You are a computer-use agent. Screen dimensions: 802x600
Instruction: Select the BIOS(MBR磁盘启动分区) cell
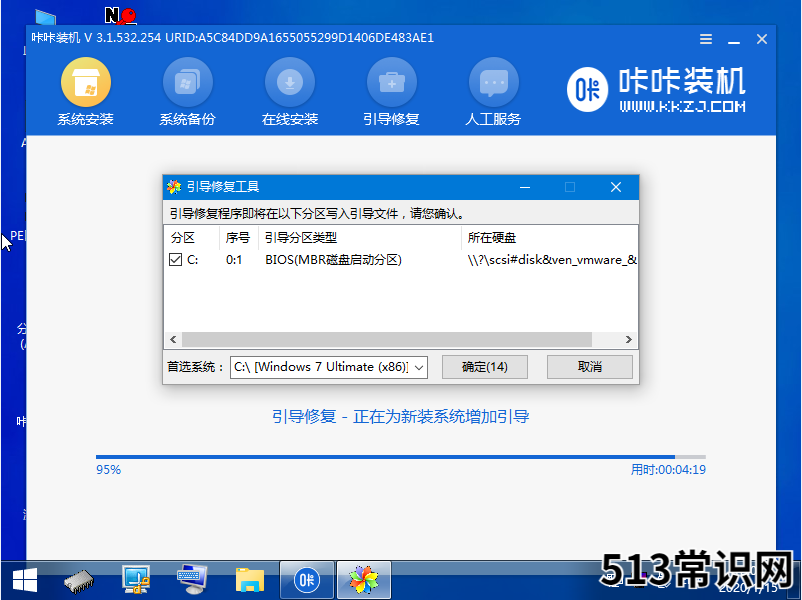(333, 260)
